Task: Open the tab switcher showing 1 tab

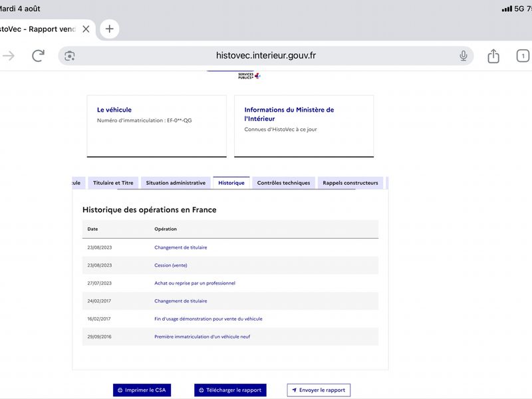Action: point(523,56)
